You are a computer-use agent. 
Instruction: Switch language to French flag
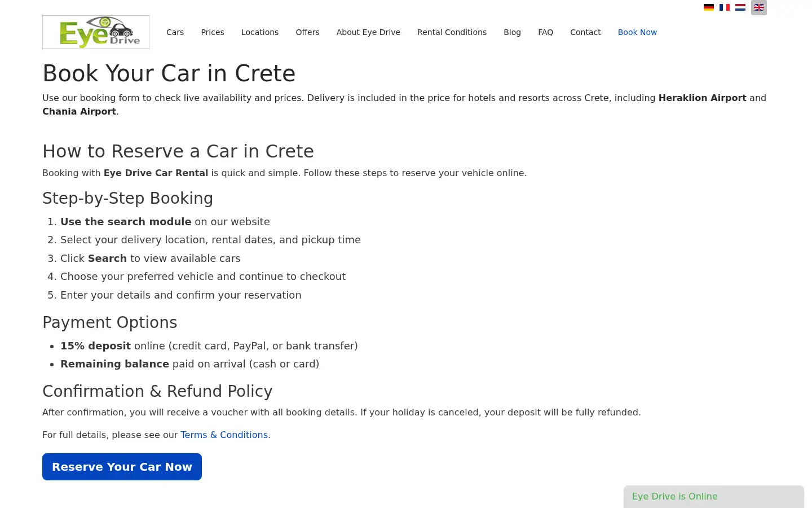[x=725, y=7]
